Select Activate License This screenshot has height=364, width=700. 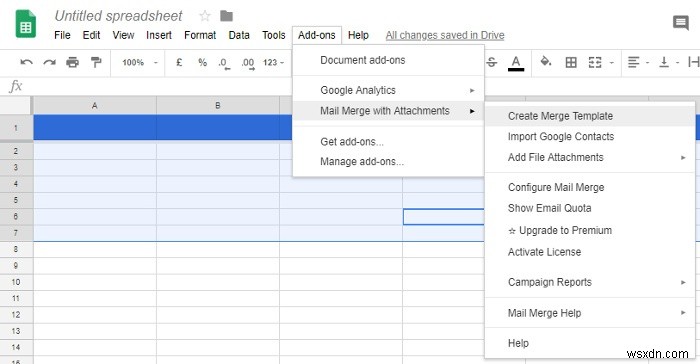click(590, 252)
